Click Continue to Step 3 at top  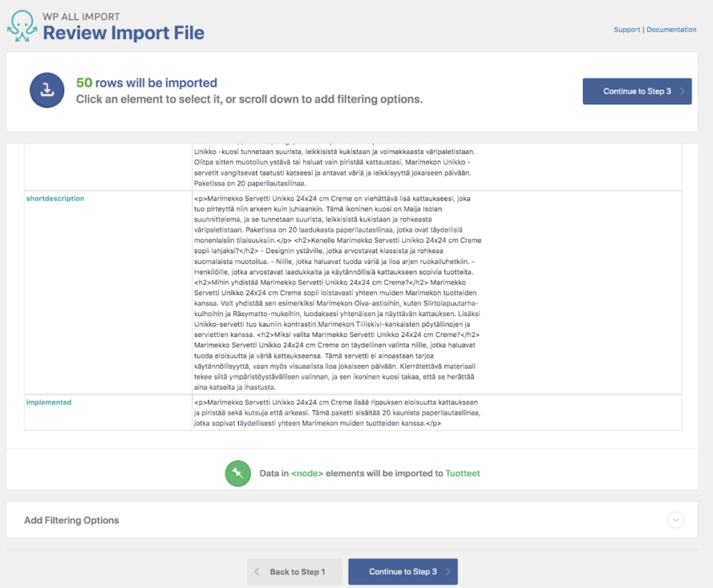pos(636,90)
